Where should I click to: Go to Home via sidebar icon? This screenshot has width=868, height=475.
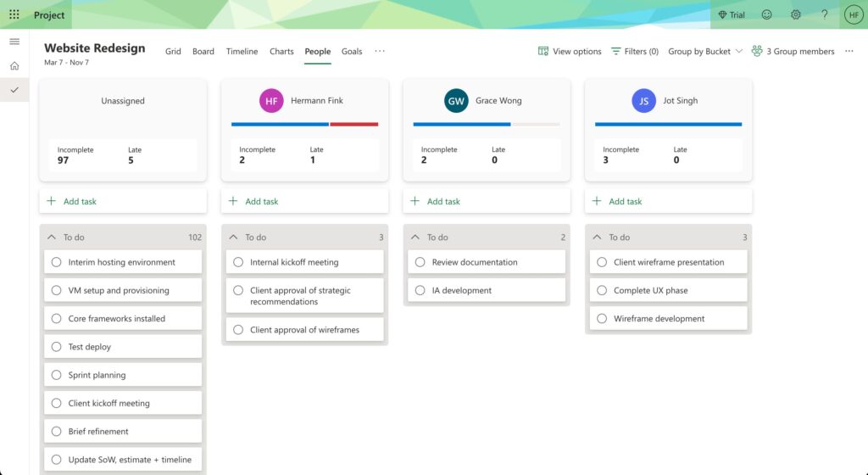(x=14, y=66)
